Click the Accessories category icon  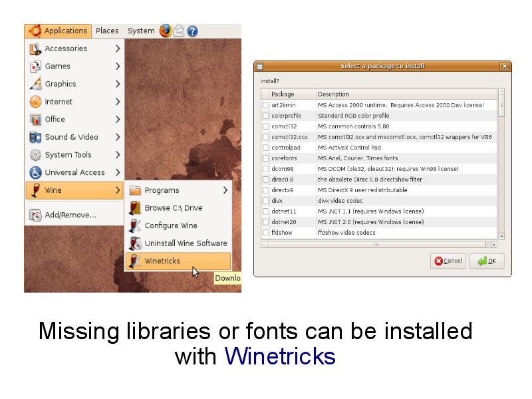(x=35, y=49)
